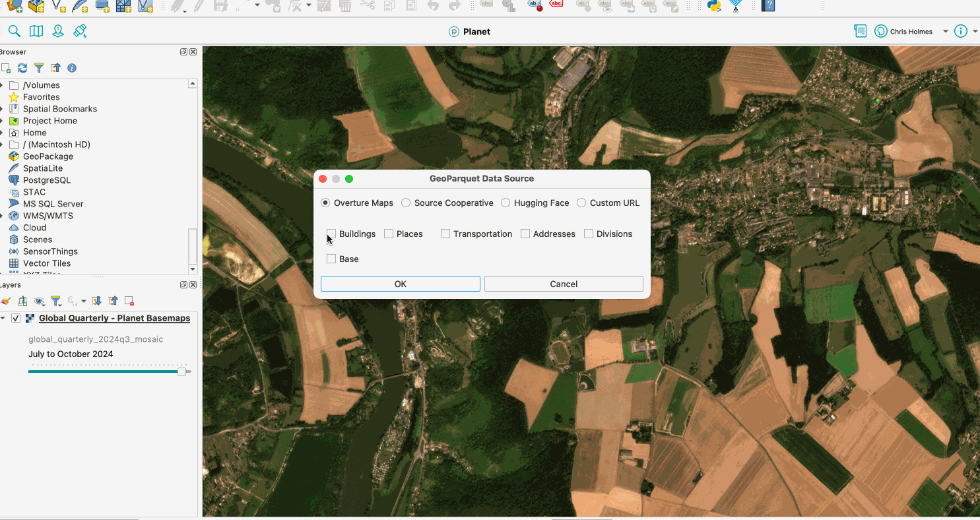Select the Hugging Face radio button
Screen dimensions: 980x520
[506, 203]
